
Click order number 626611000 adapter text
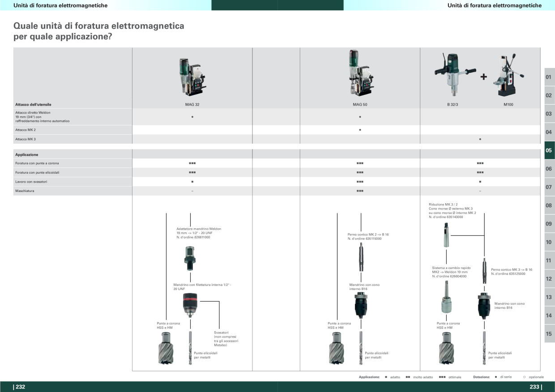coord(193,237)
